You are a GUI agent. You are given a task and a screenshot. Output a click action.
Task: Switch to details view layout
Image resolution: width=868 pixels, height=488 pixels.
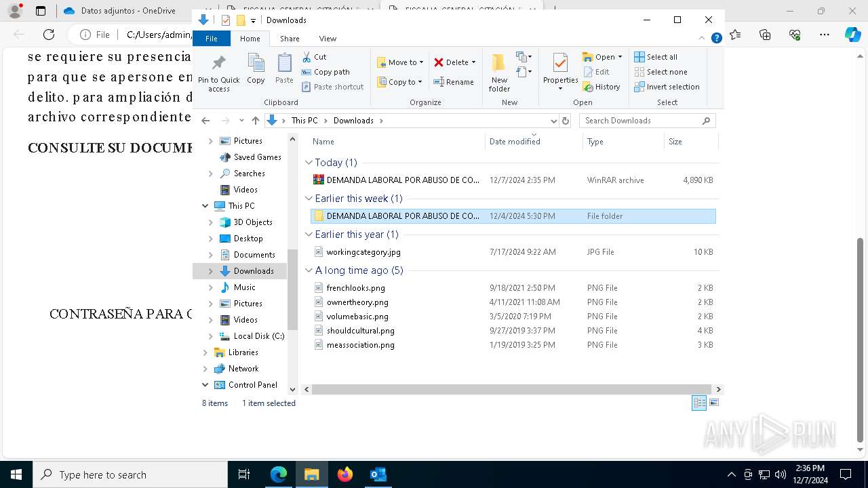pyautogui.click(x=699, y=403)
